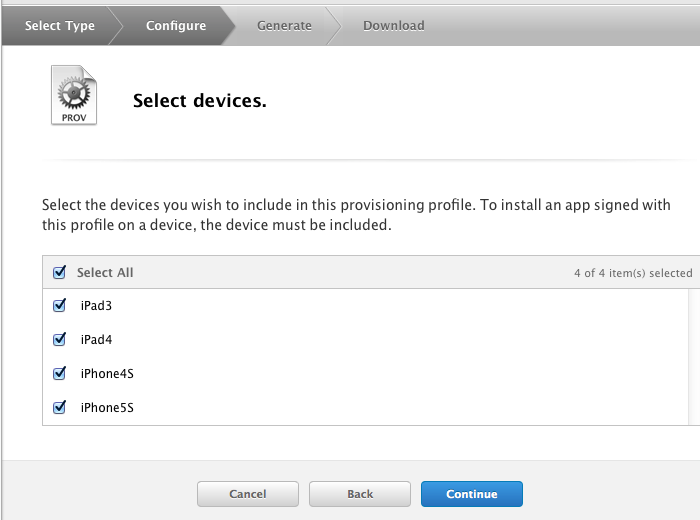Toggle the Select All checkbox
The height and width of the screenshot is (520, 700).
[59, 272]
